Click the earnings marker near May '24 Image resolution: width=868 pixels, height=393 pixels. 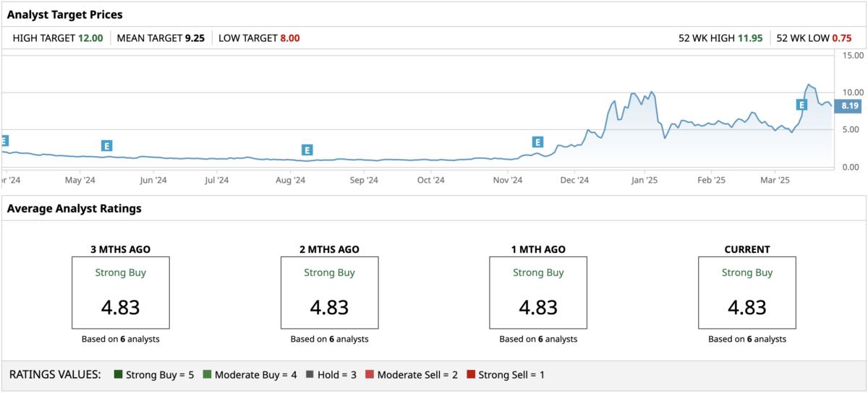107,146
